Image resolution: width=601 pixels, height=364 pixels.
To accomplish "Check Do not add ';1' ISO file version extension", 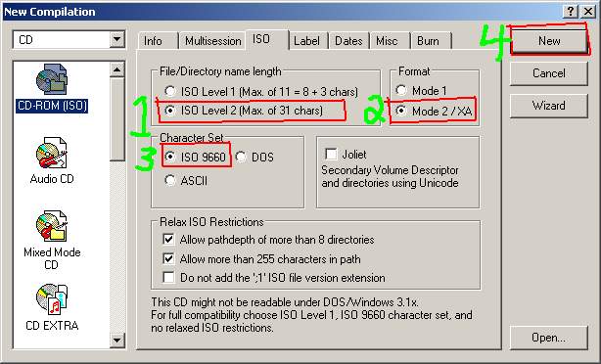I will coord(168,277).
